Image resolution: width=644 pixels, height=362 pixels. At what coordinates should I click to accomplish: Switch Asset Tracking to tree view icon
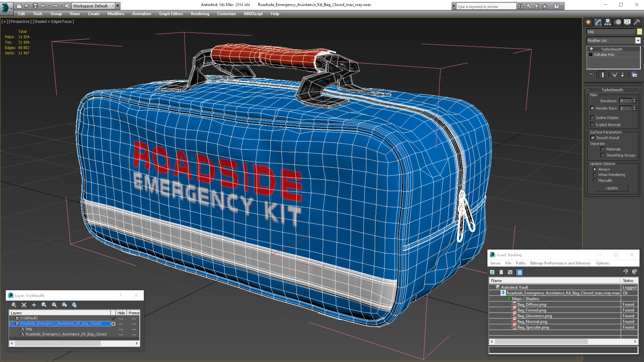[x=510, y=272]
